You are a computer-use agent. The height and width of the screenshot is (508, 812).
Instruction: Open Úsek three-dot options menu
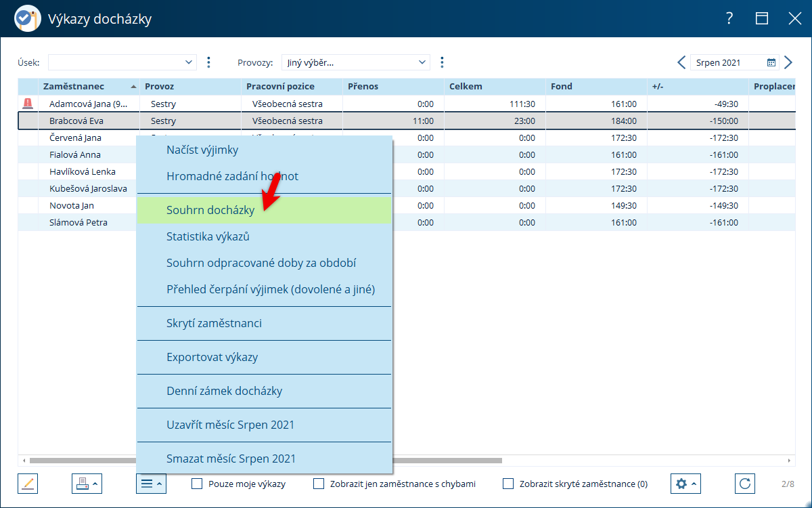(208, 62)
